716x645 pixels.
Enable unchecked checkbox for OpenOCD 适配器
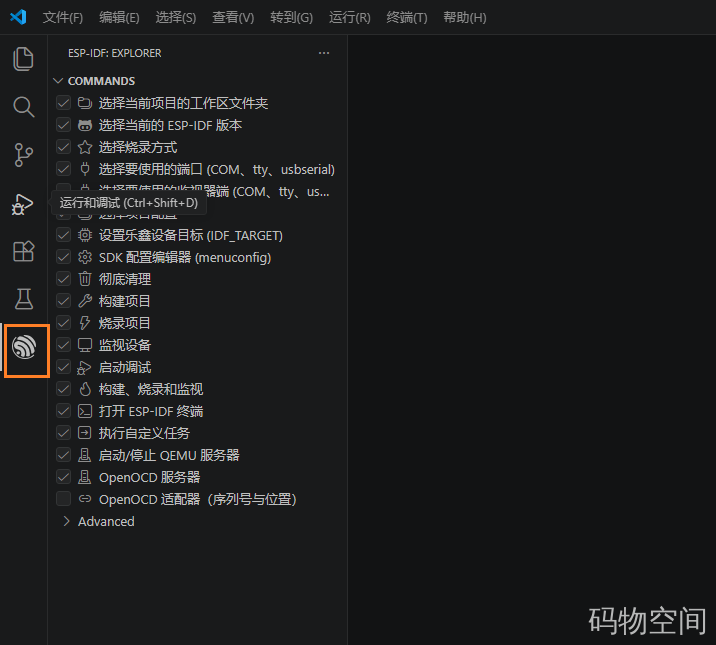[x=63, y=499]
